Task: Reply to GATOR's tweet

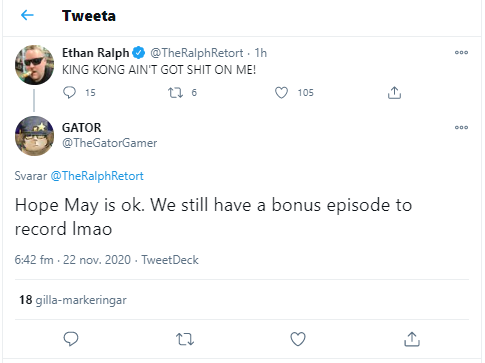Action: coord(71,339)
